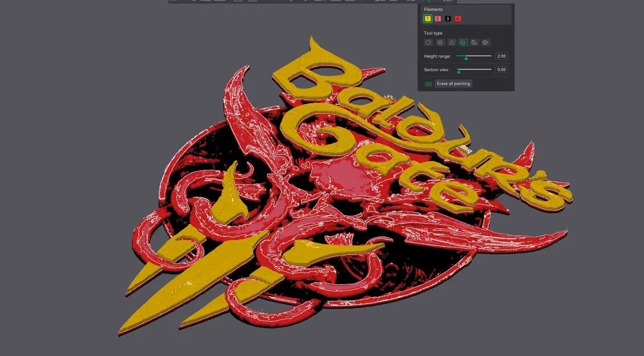The image size is (644, 356).
Task: Choose the triangle tool type
Action: click(452, 42)
